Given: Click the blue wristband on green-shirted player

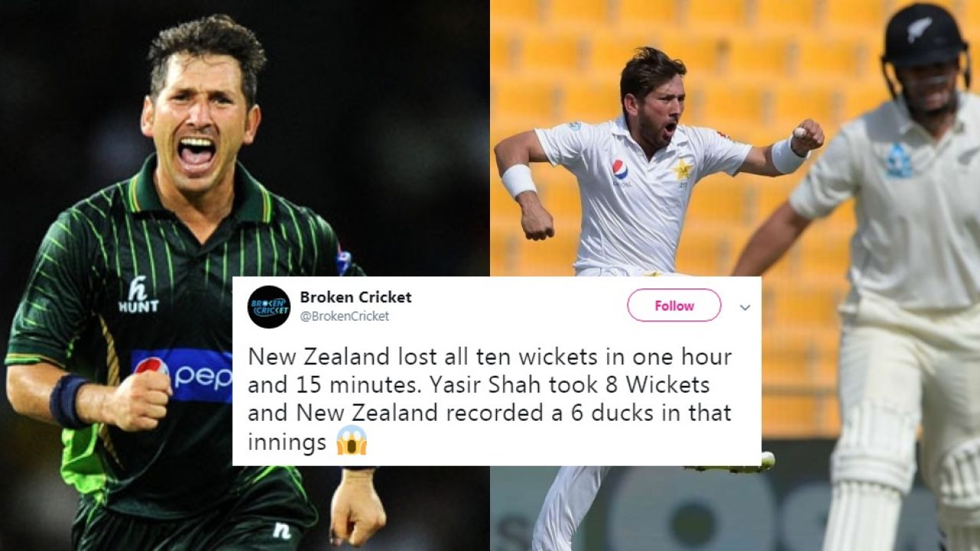Looking at the screenshot, I should tap(67, 398).
